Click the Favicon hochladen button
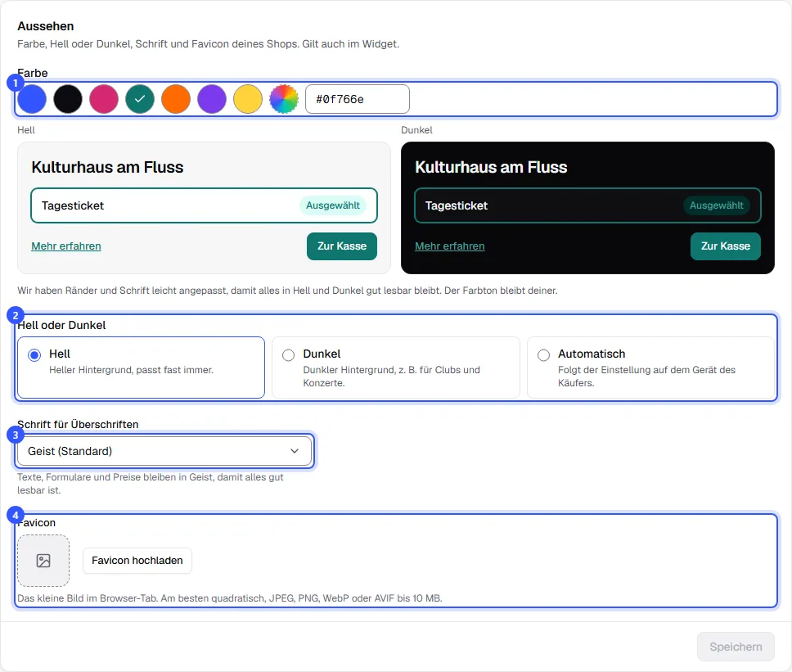Viewport: 792px width, 672px height. (x=137, y=561)
